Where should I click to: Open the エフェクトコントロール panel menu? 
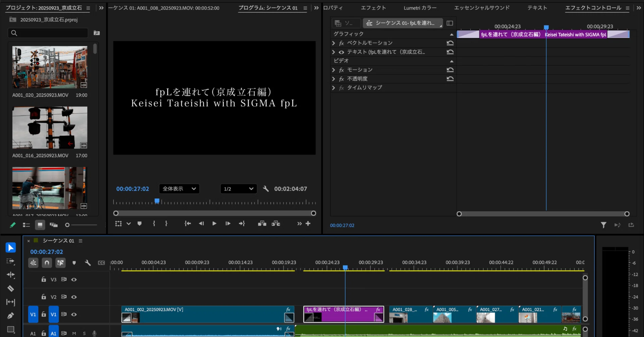pyautogui.click(x=627, y=8)
